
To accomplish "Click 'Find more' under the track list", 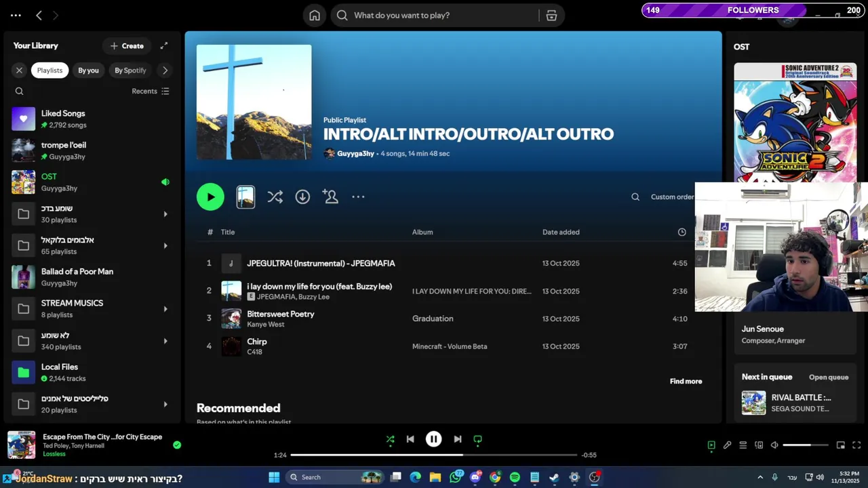I will [x=686, y=382].
